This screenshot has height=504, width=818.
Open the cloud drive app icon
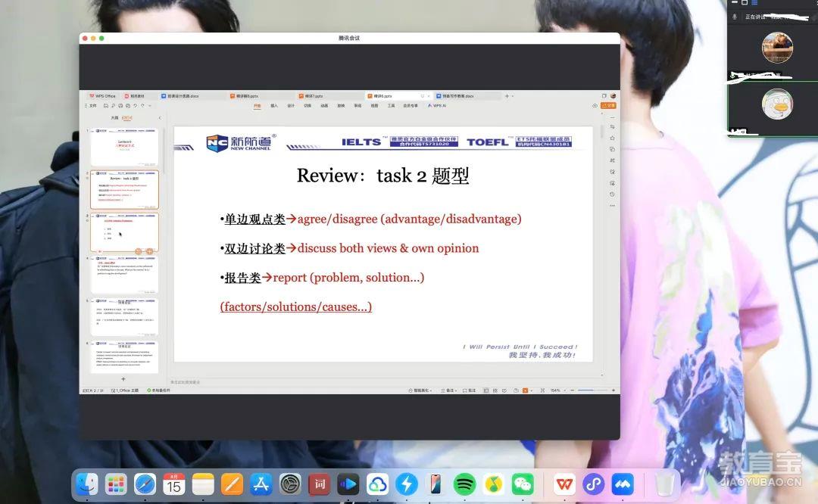coord(377,484)
